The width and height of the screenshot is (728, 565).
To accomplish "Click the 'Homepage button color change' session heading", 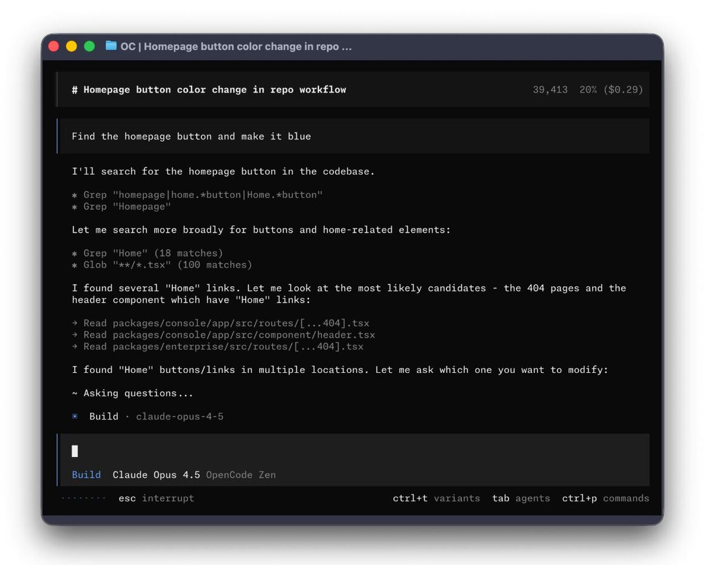I will (209, 90).
